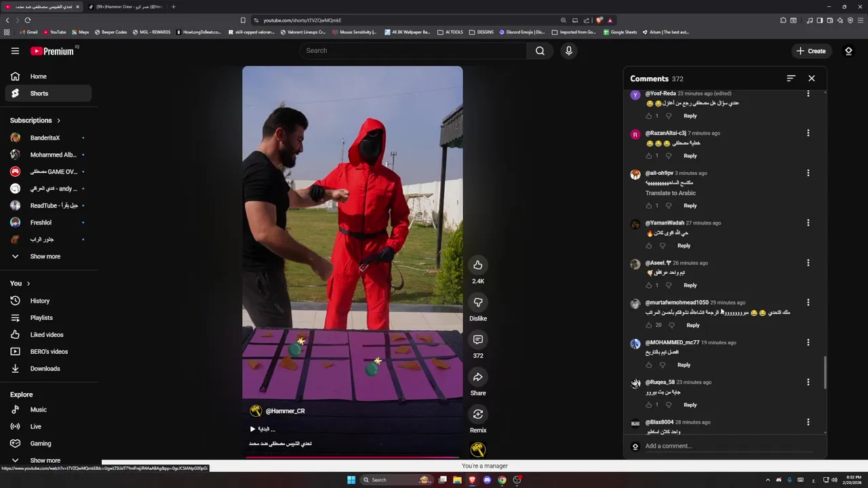868x488 pixels.
Task: Click the YouTube Search text box
Action: click(412, 51)
